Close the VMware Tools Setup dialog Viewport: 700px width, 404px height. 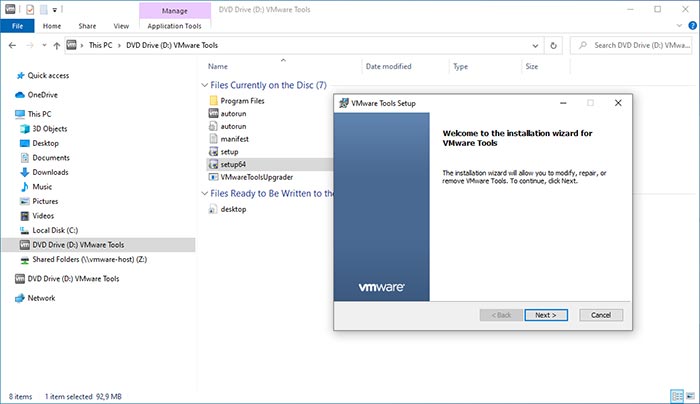(618, 103)
